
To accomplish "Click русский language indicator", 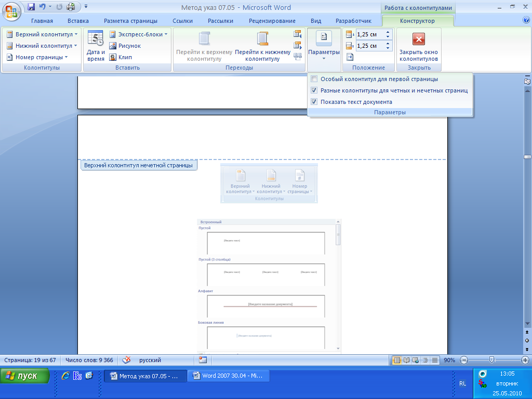I will pyautogui.click(x=150, y=360).
